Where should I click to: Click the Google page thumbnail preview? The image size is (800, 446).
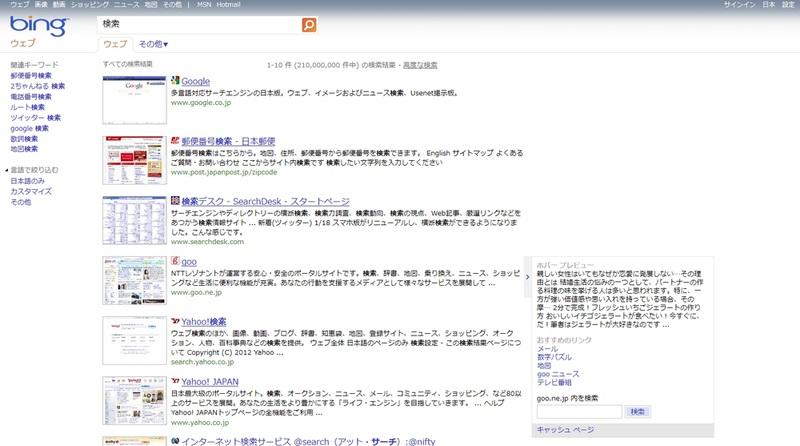(134, 100)
